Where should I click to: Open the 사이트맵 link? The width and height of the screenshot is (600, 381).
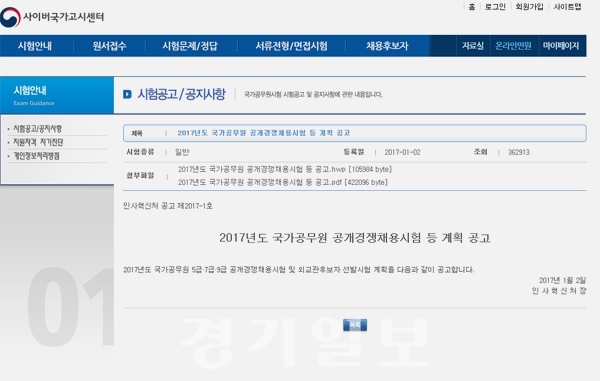point(567,7)
